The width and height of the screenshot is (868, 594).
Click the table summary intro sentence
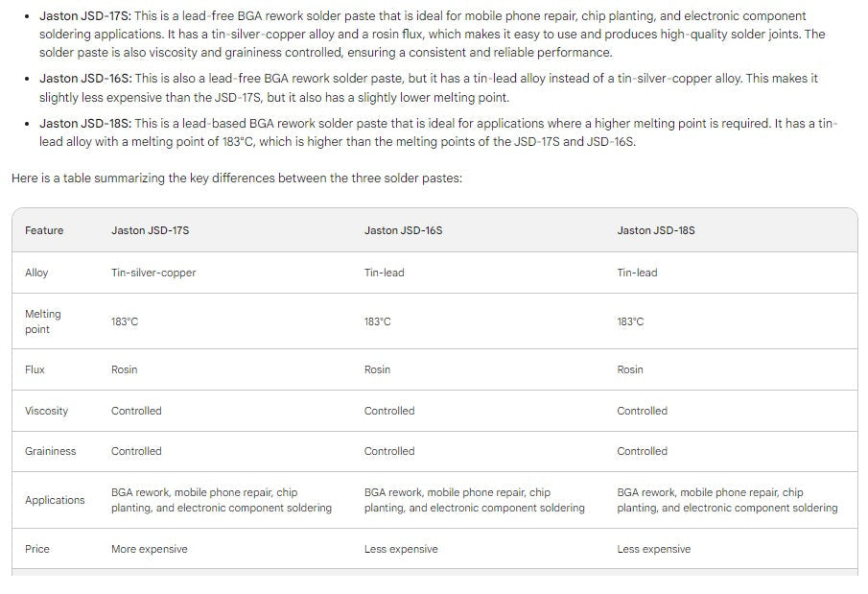click(237, 178)
